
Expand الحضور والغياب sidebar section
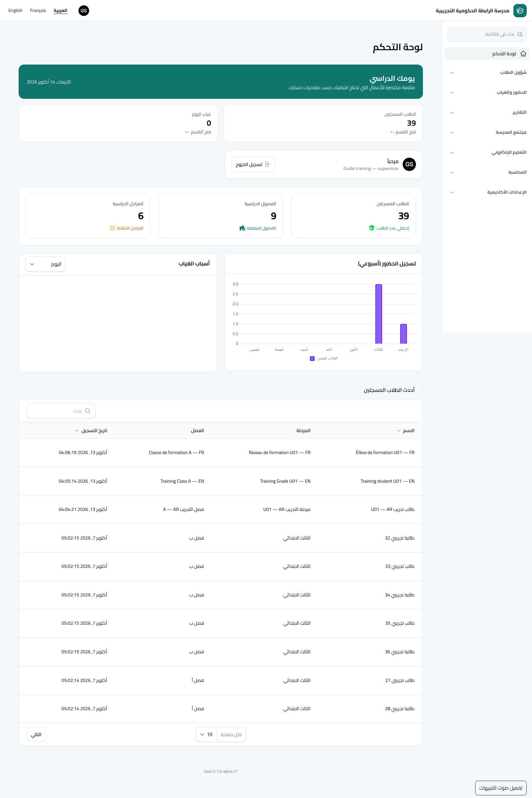click(x=487, y=92)
